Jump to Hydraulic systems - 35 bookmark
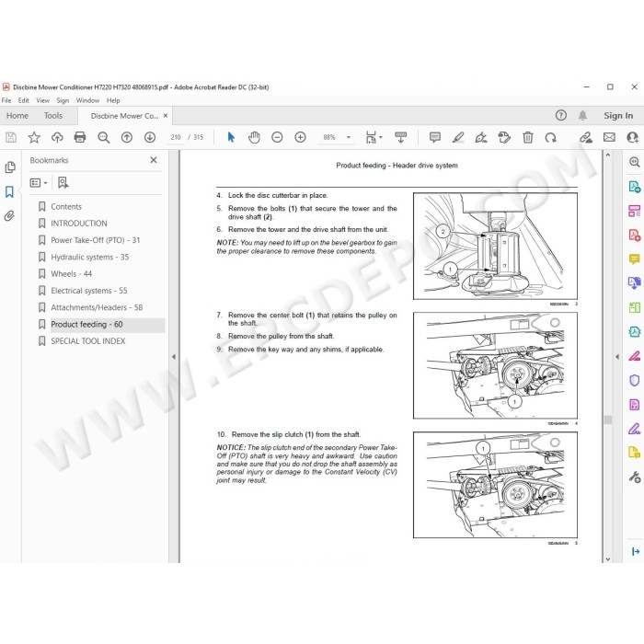644x644 pixels. [89, 257]
